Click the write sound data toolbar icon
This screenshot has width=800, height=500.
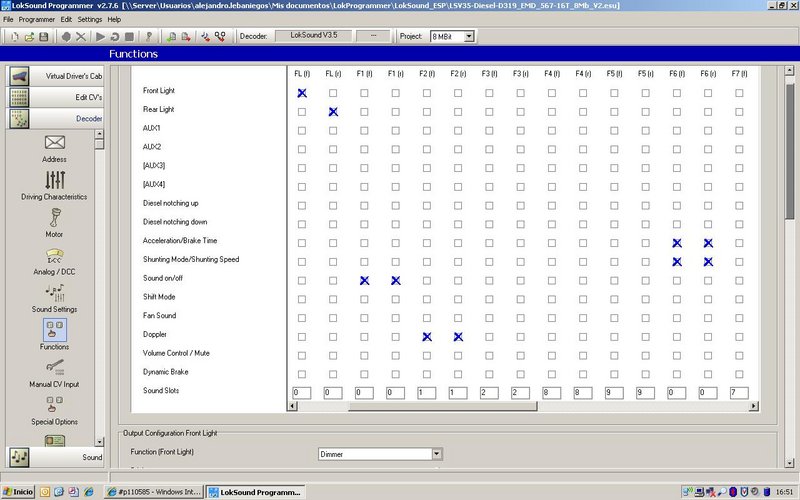[205, 37]
